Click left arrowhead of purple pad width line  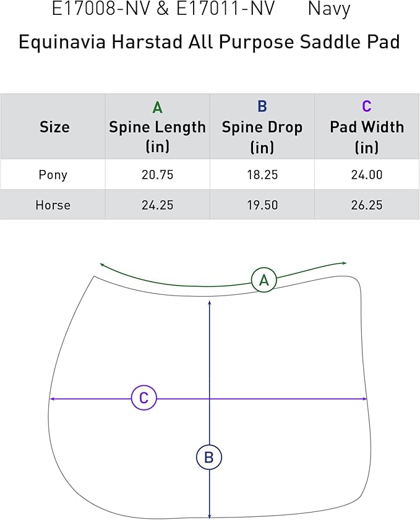[x=52, y=399]
